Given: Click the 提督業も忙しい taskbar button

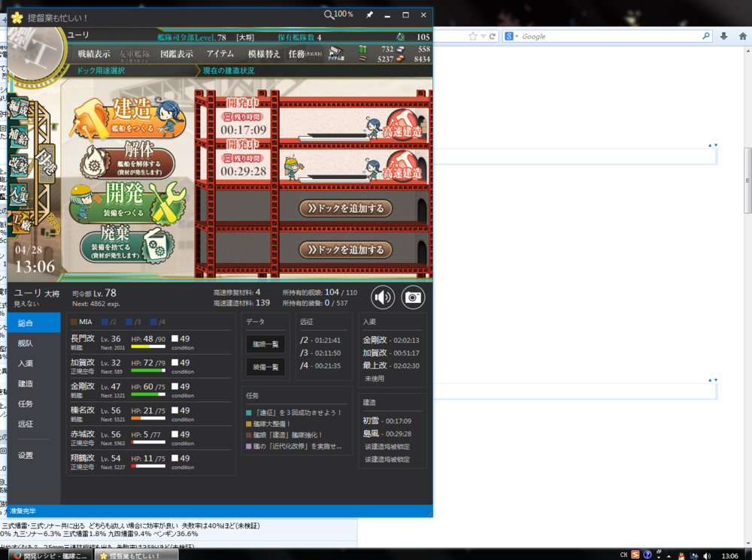Looking at the screenshot, I should point(136,555).
